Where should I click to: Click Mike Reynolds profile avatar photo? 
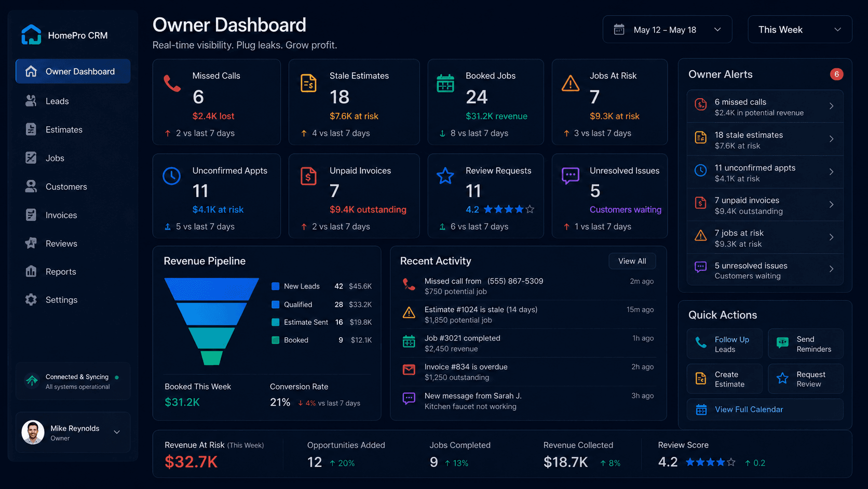click(x=33, y=432)
